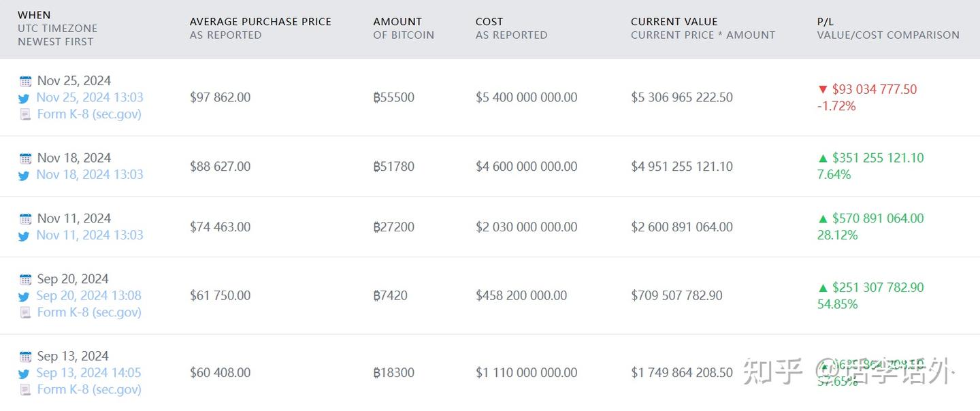This screenshot has width=980, height=411.
Task: Click the P/L column header
Action: tap(825, 22)
